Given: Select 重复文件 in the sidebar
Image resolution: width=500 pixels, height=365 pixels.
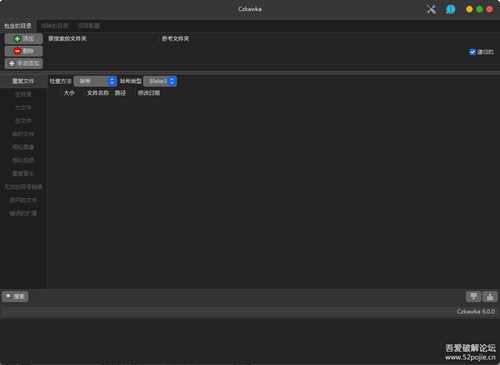Looking at the screenshot, I should pyautogui.click(x=23, y=81).
